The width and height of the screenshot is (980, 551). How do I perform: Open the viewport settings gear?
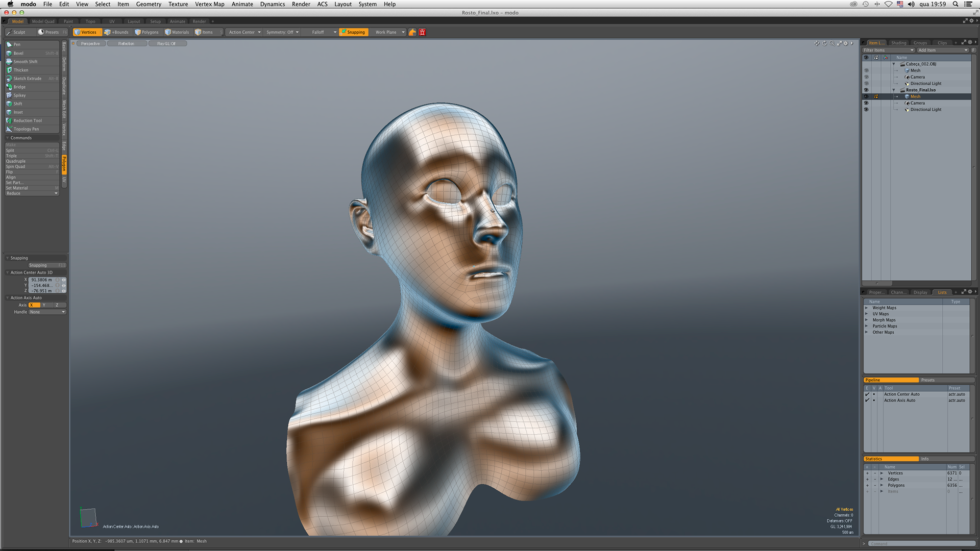846,43
